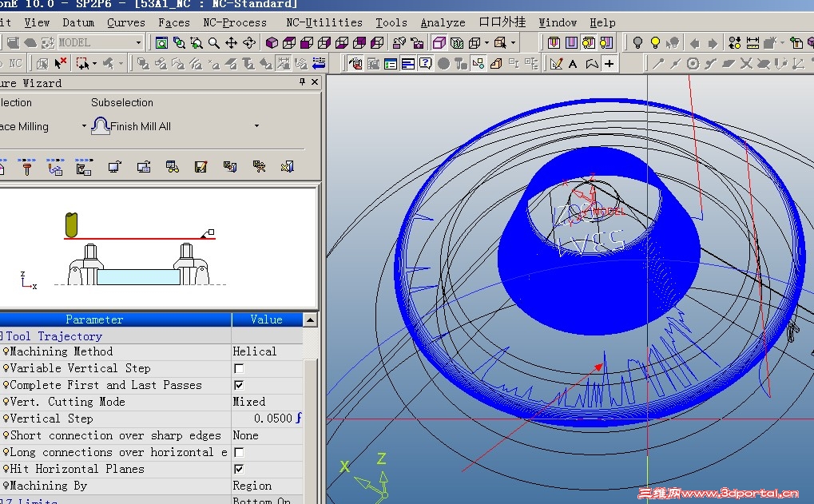Screen dimensions: 814x504
Task: Open the MODEL combo box
Action: [138, 43]
